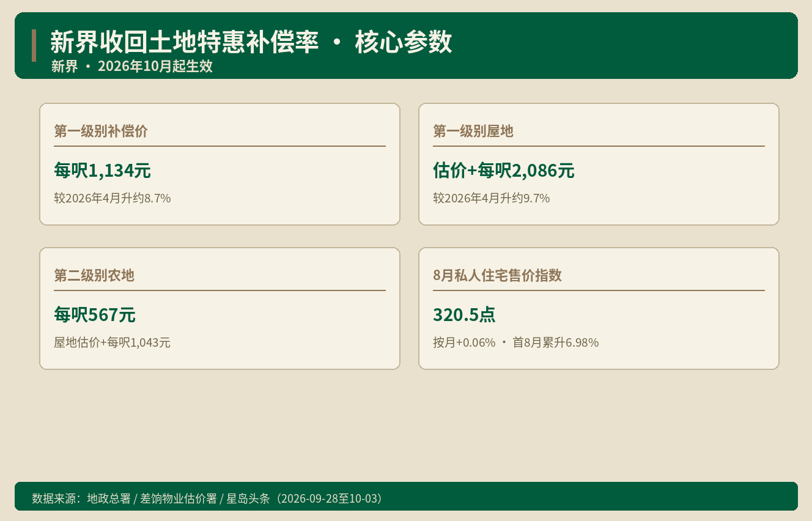Click the value 每呎1,134元
812x521 pixels.
102,171
